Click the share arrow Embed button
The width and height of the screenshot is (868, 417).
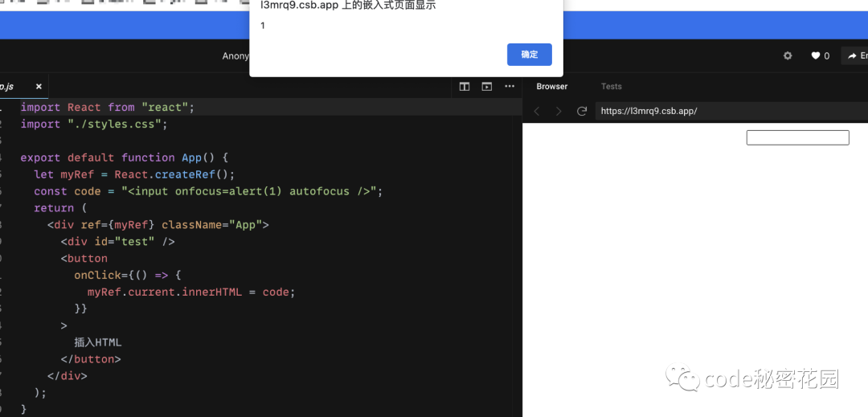coord(855,55)
